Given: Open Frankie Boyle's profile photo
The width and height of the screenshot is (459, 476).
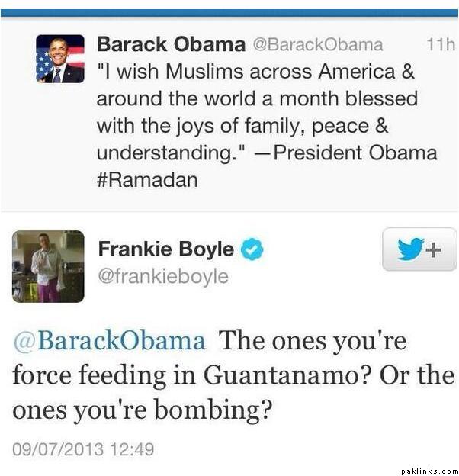Looking at the screenshot, I should pyautogui.click(x=48, y=266).
